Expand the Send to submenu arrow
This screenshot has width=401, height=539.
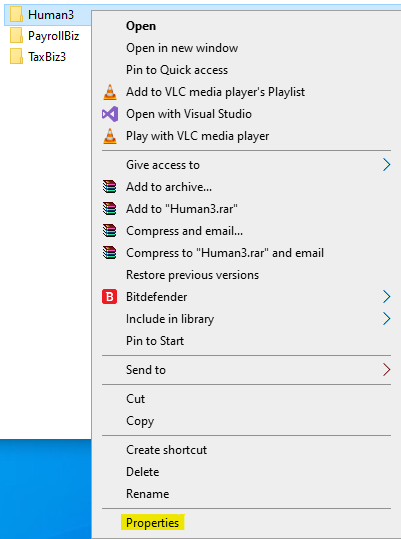coord(387,370)
